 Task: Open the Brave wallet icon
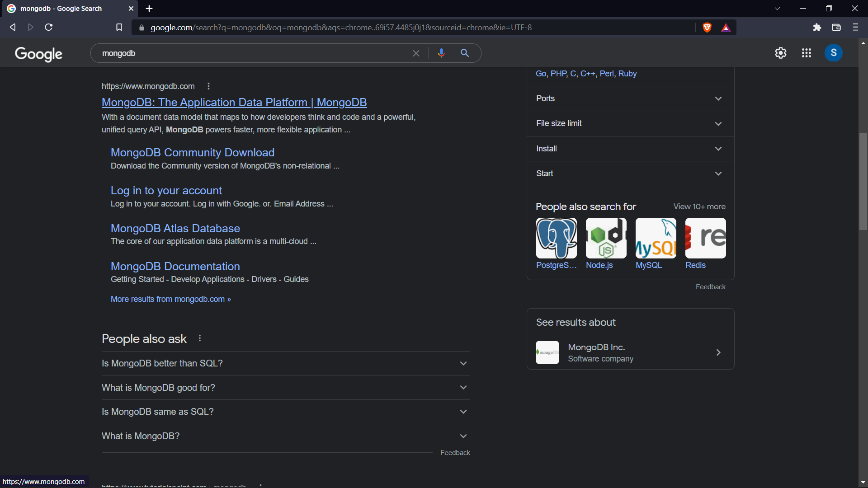pos(836,28)
